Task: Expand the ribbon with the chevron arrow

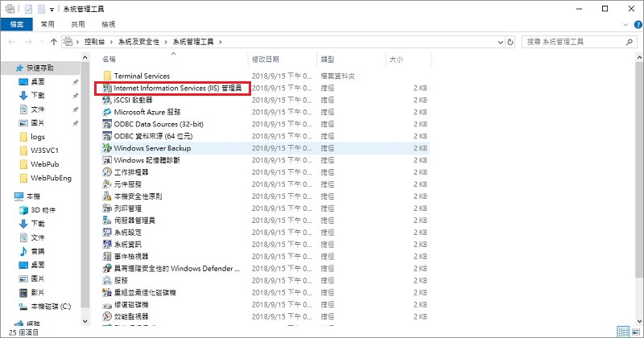Action: tap(624, 25)
